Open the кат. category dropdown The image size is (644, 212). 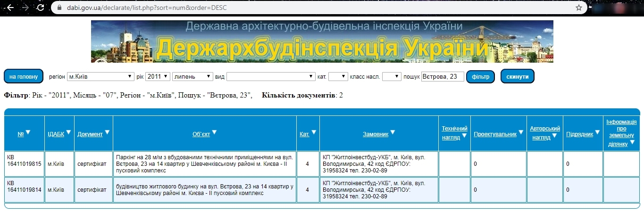point(338,76)
